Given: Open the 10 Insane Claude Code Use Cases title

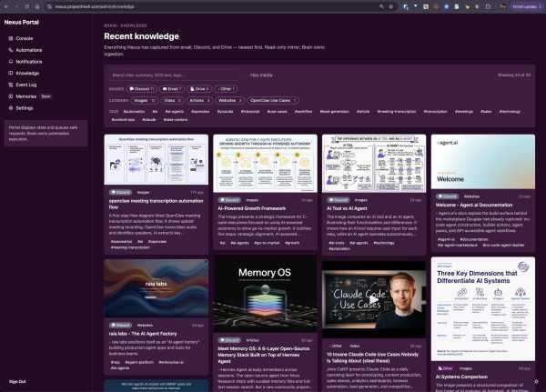Looking at the screenshot, I should click(x=372, y=357).
